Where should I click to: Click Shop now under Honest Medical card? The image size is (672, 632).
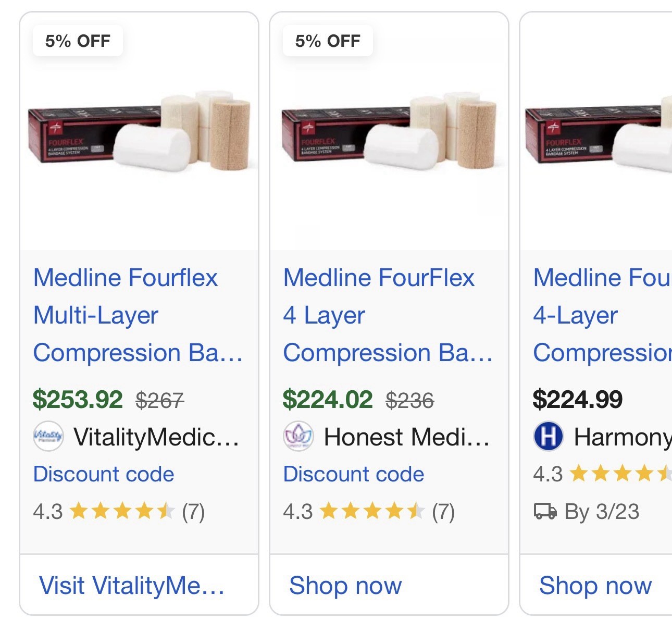tap(345, 585)
